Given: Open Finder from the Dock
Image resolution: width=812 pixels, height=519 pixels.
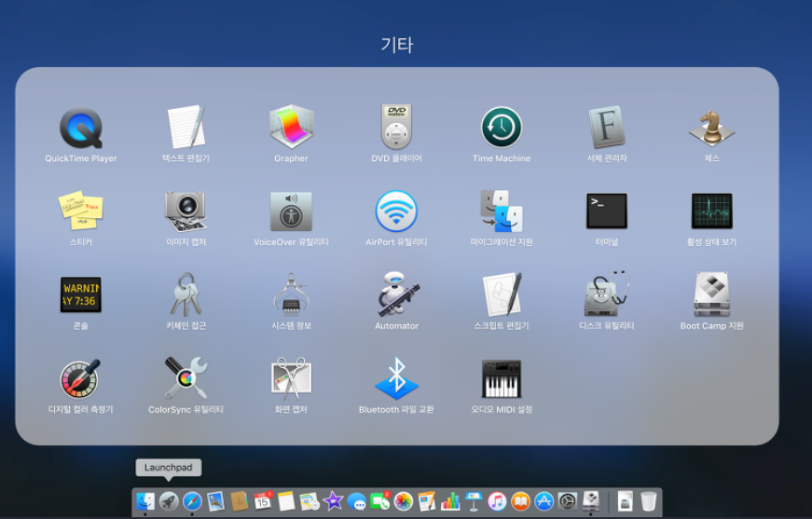Looking at the screenshot, I should click(145, 501).
